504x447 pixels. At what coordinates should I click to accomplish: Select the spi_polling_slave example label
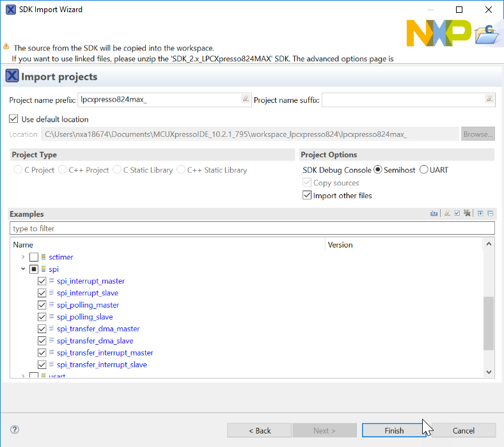point(85,317)
